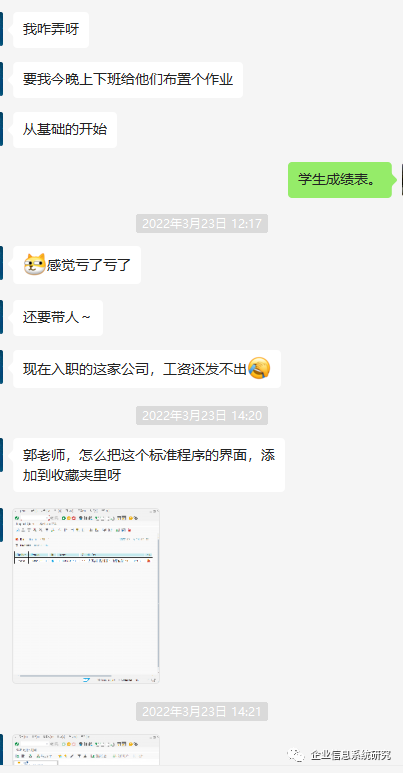
Task: Open the large SAP screen image thumbnail
Action: [86, 596]
